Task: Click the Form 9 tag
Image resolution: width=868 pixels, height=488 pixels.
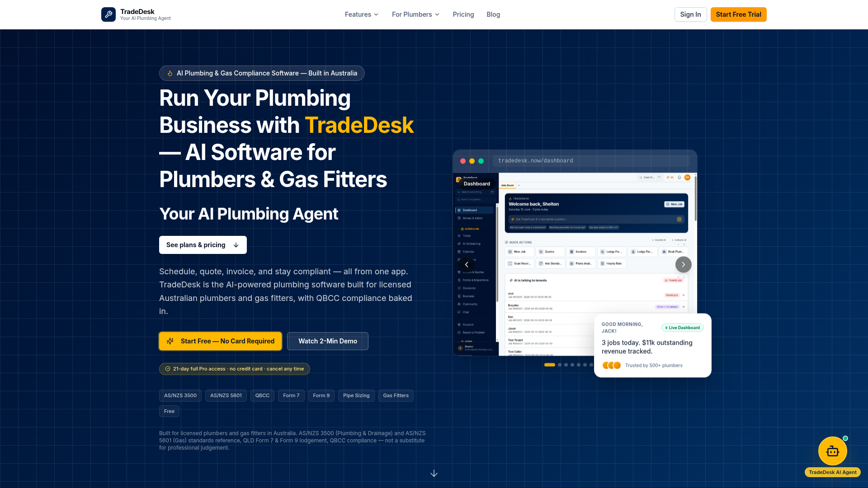Action: (x=321, y=396)
